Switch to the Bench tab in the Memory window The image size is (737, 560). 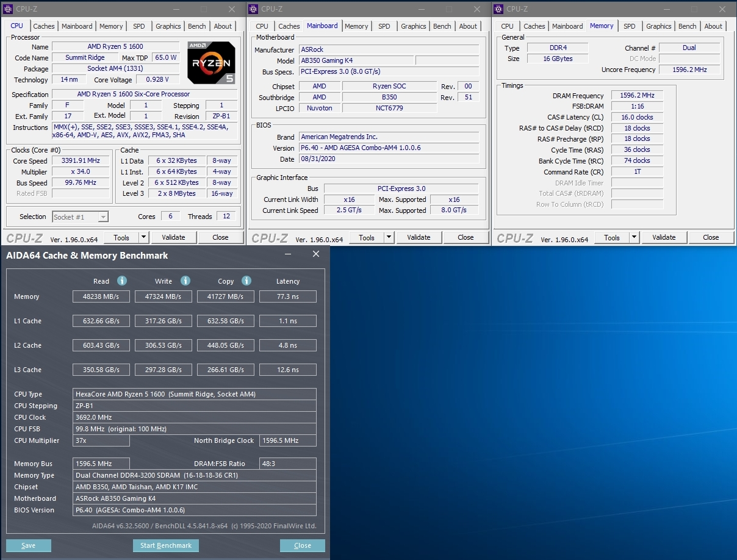688,26
